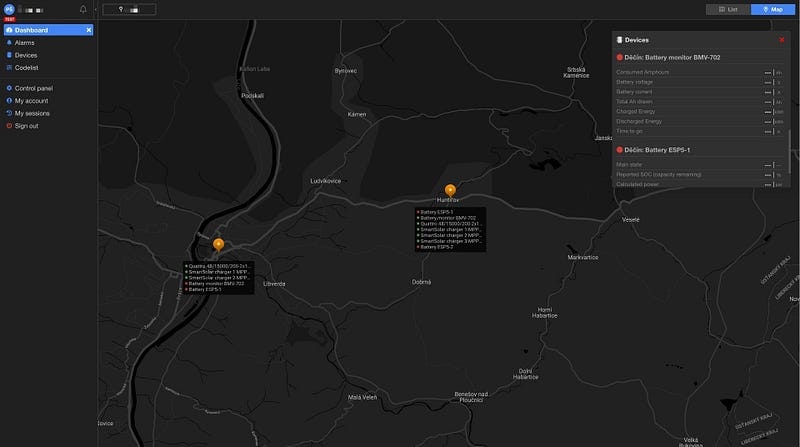Open Děčín: Battery monitor BMV-702 heading
Screen dimensions: 800x447
click(672, 58)
